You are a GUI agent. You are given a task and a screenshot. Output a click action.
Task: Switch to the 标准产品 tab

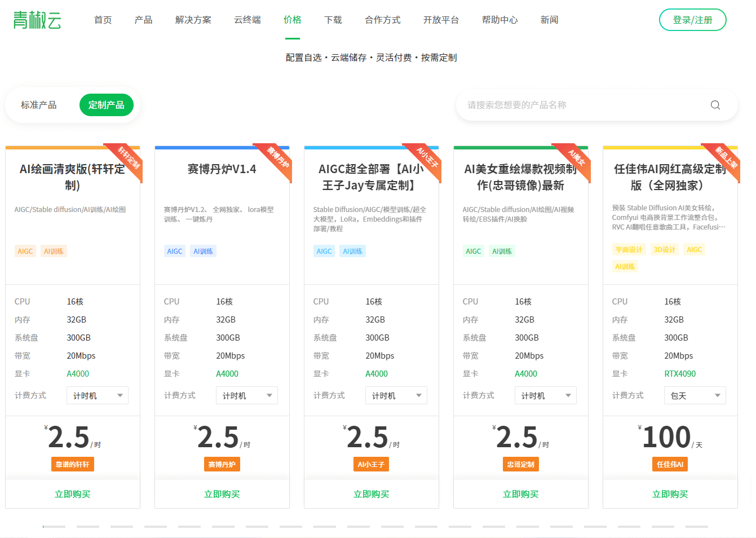point(39,105)
